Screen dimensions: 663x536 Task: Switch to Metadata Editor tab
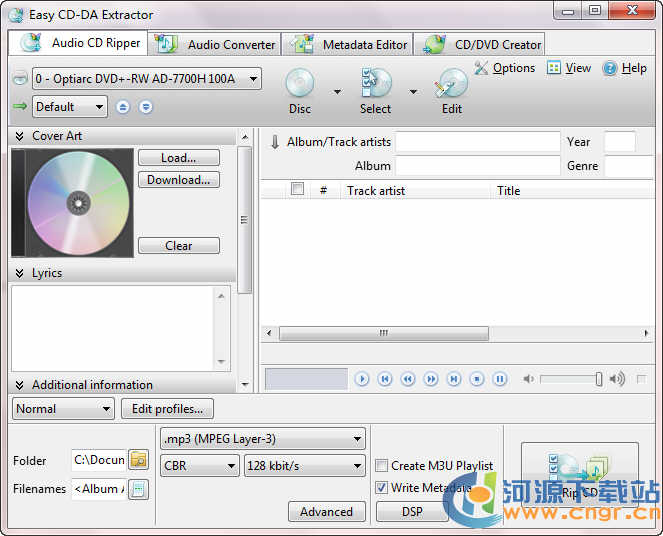coord(348,44)
